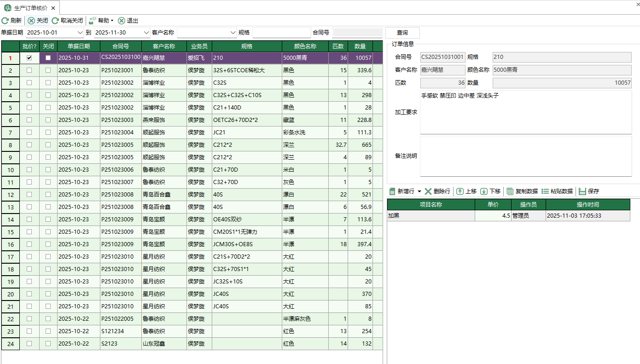Image resolution: width=640 pixels, height=364 pixels.
Task: Check the 关闭 checkbox on row 3
Action: (48, 83)
